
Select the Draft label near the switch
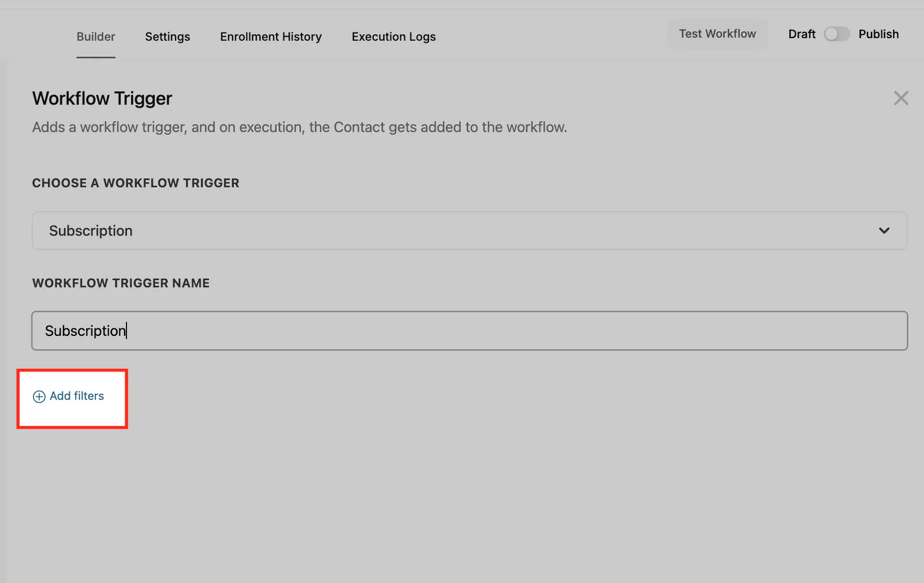pyautogui.click(x=802, y=34)
